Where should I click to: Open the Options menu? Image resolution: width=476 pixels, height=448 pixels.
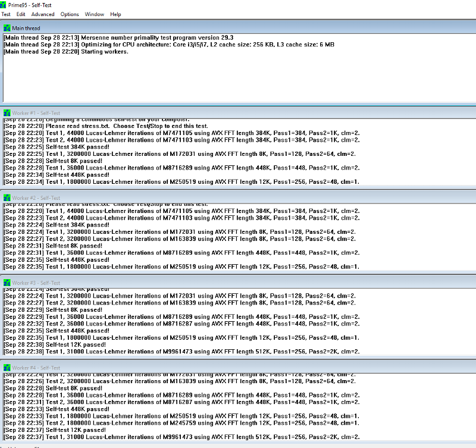click(x=70, y=14)
